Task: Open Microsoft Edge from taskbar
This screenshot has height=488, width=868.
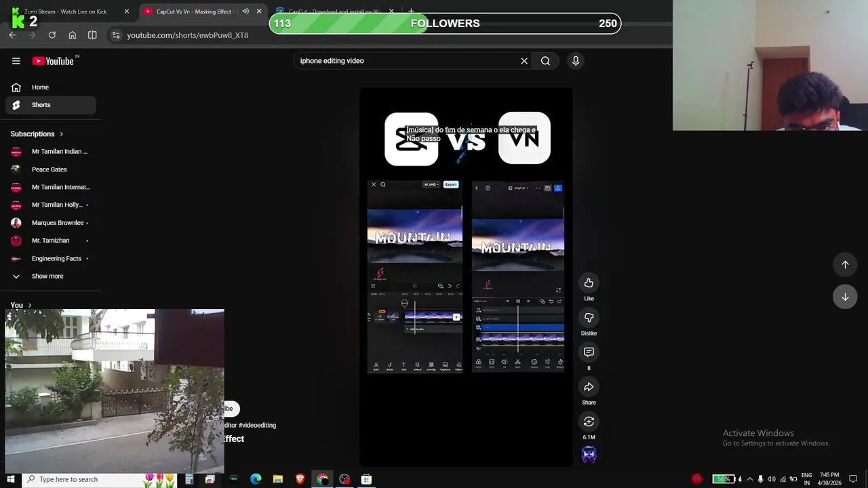Action: (x=256, y=479)
